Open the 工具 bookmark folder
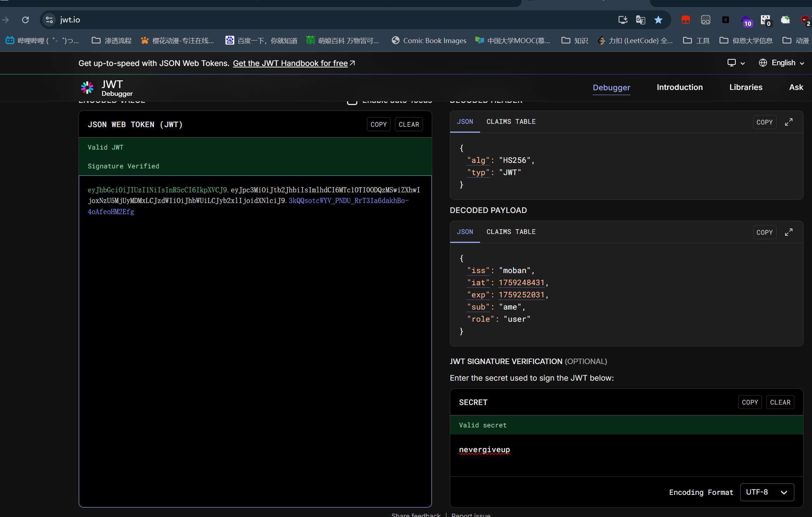The image size is (812, 517). click(696, 41)
